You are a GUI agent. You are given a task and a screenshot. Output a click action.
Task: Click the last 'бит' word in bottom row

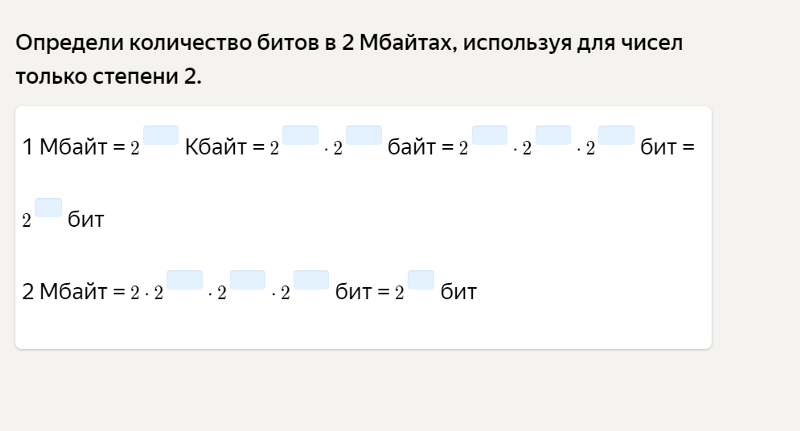pos(459,292)
